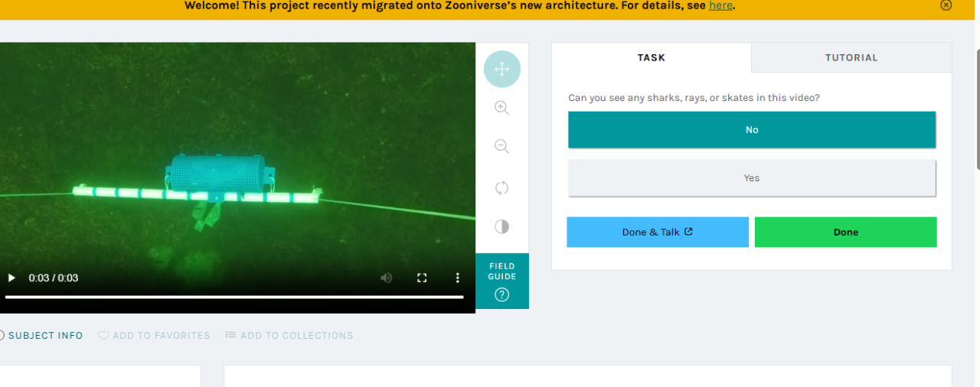This screenshot has width=980, height=387.
Task: Invert the subject colors
Action: (x=502, y=226)
